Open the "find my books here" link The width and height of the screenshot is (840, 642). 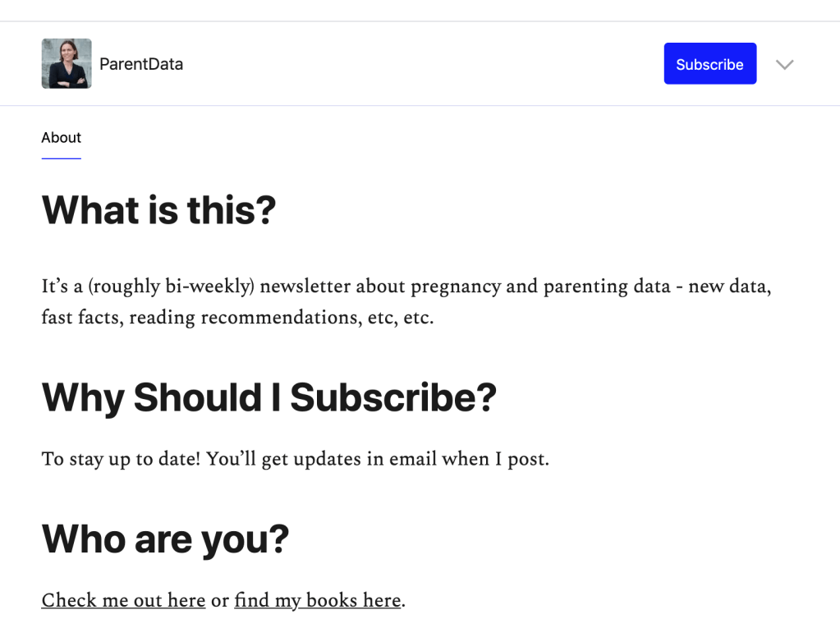(317, 601)
